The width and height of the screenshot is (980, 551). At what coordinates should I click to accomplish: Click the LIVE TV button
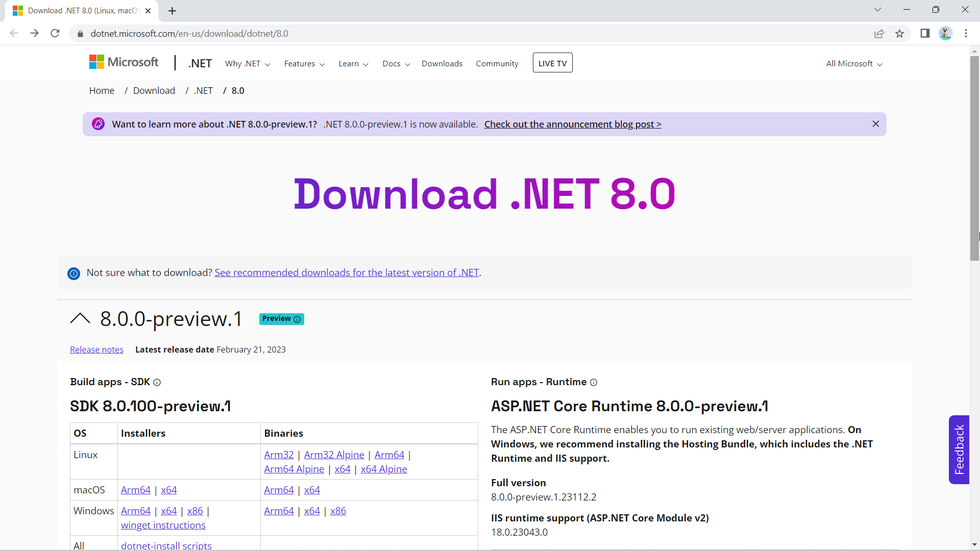coord(552,63)
